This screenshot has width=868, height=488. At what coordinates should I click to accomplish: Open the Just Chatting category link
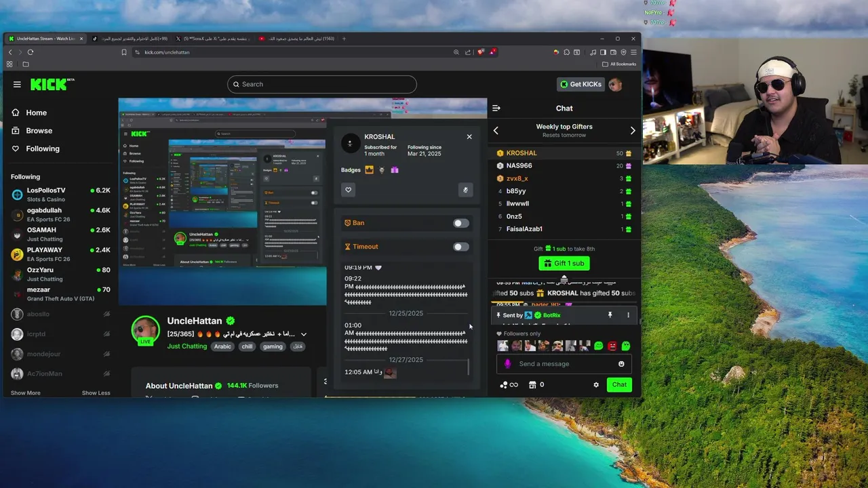(x=187, y=346)
